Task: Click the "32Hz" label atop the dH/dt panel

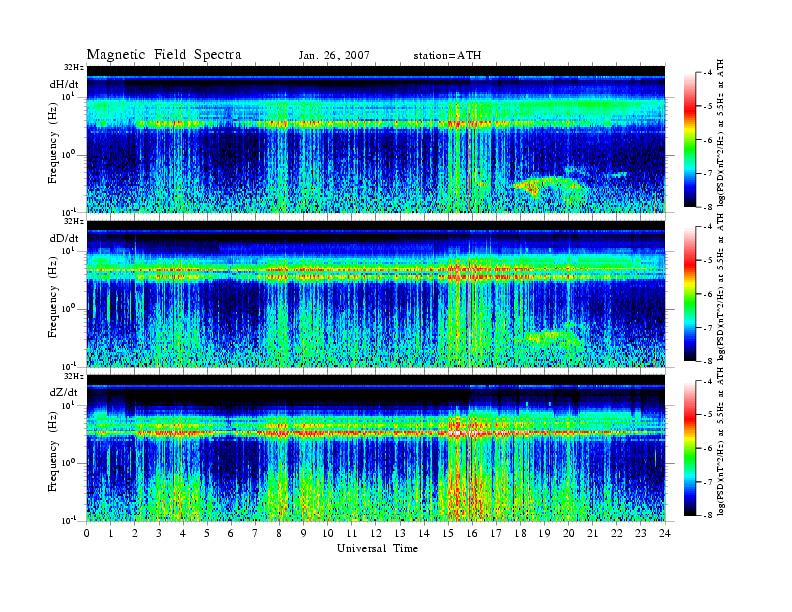Action: (74, 67)
